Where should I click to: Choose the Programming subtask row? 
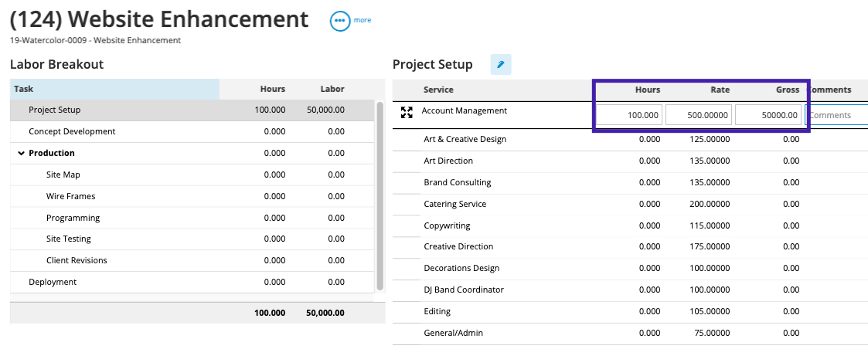click(x=73, y=219)
